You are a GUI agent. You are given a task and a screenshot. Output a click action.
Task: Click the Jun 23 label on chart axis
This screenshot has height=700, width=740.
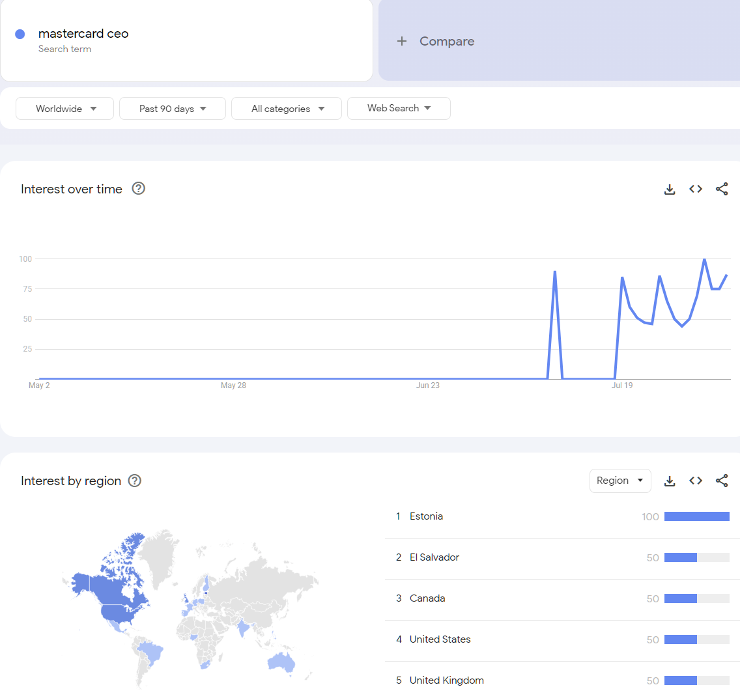[x=427, y=385]
